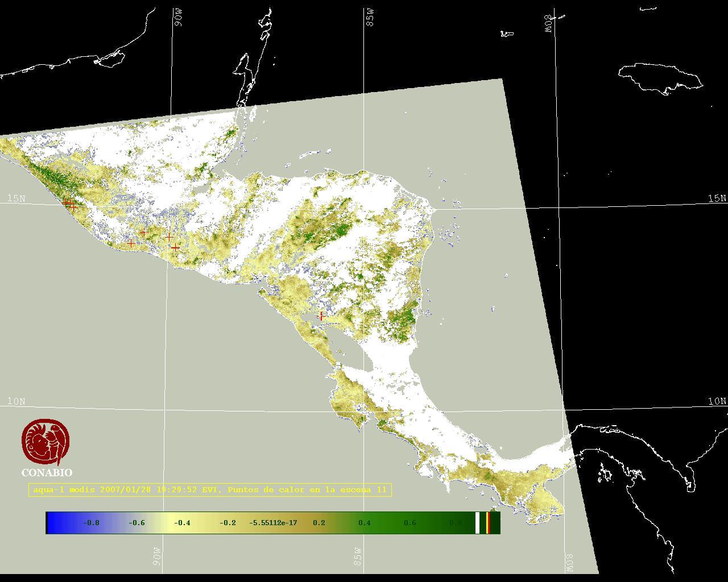Select the southernmost red hotspot near 90W line
This screenshot has height=582, width=728.
click(176, 248)
